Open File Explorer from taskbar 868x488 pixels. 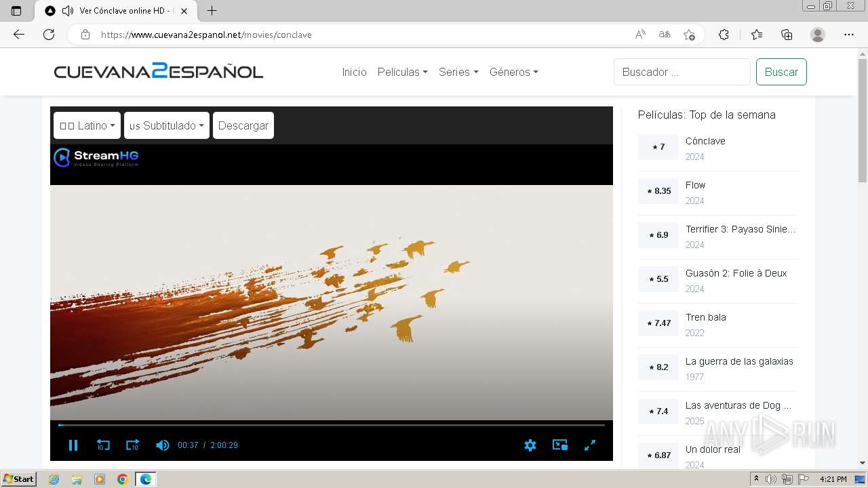[77, 479]
